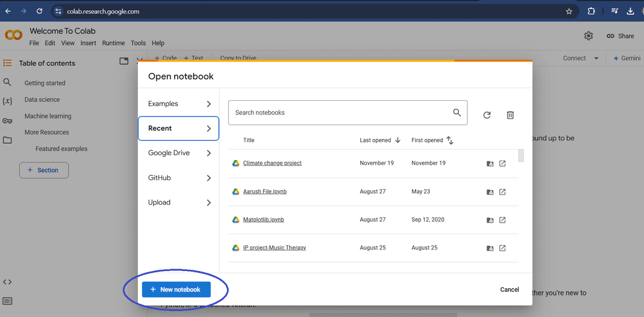
Task: Open Colab settings gear icon
Action: (x=589, y=36)
